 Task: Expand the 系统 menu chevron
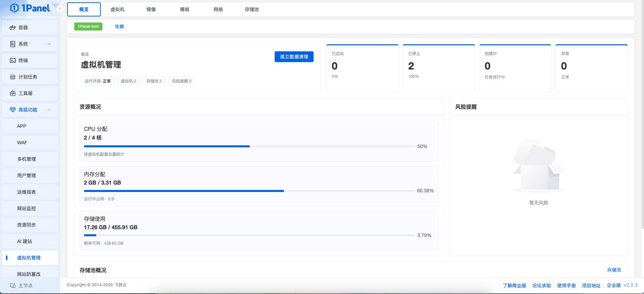49,44
